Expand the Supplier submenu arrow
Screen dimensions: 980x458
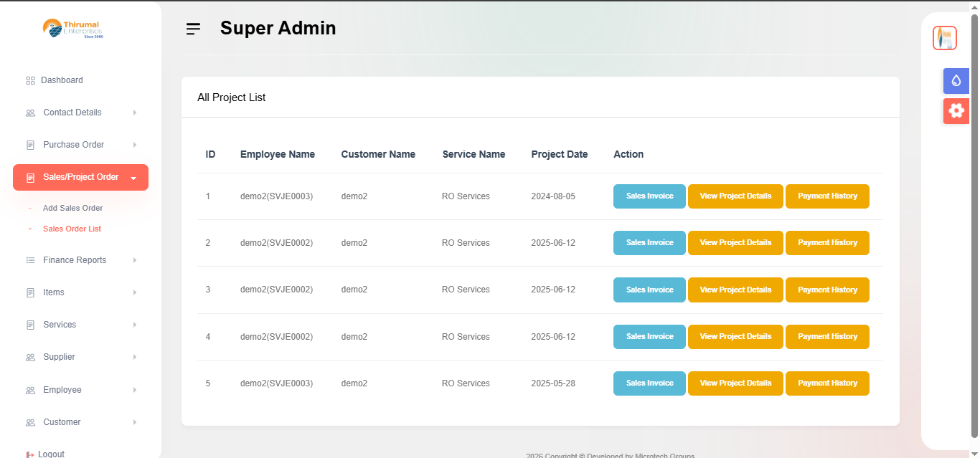point(134,357)
